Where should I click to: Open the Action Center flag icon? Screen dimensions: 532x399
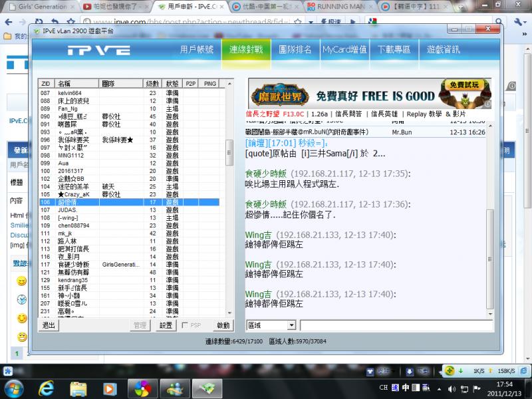pos(476,388)
